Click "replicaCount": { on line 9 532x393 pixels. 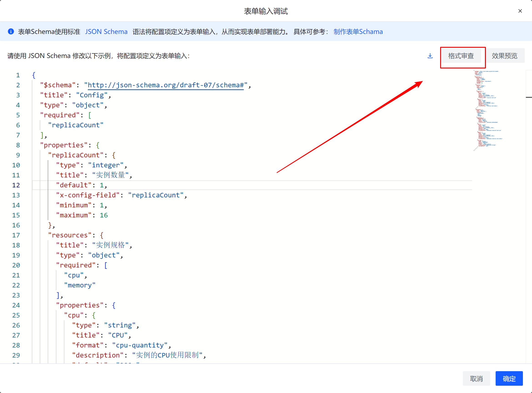[82, 155]
